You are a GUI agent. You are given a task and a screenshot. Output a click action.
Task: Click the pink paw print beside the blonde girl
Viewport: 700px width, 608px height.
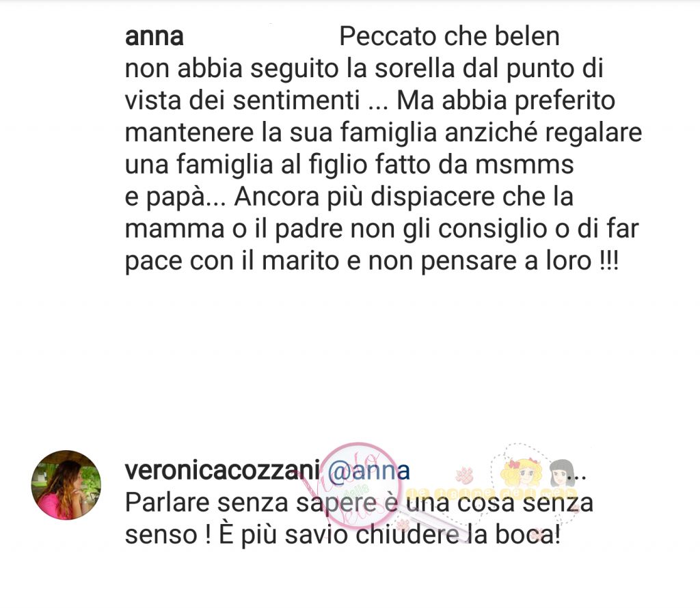click(464, 475)
